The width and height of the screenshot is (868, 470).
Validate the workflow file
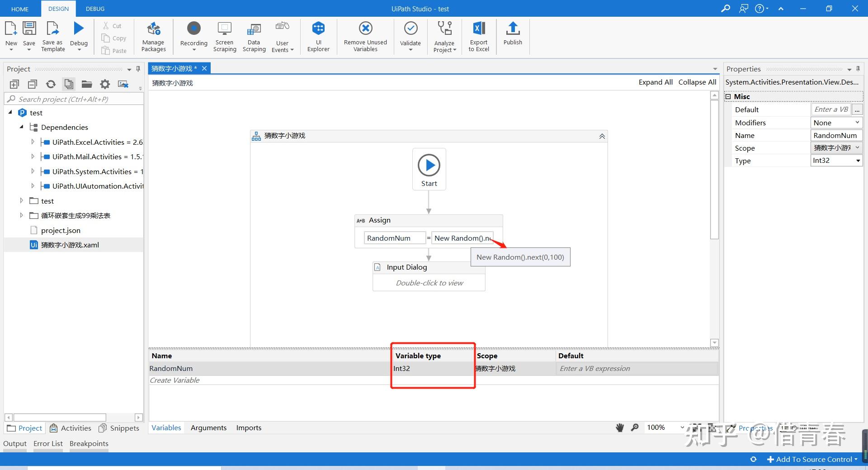(x=410, y=36)
